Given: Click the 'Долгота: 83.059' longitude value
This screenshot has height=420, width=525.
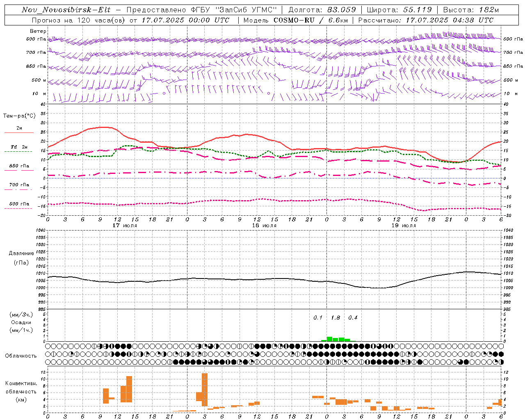Looking at the screenshot, I should tap(322, 10).
